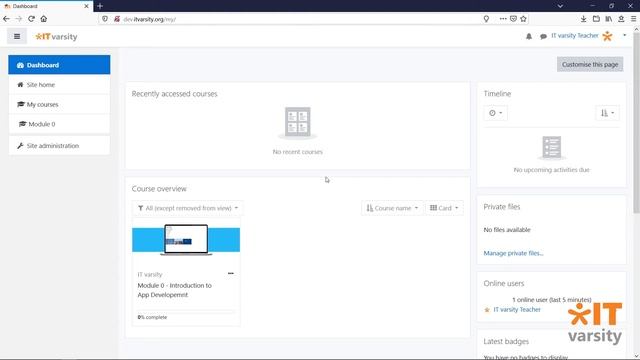640x360 pixels.
Task: Open the notifications bell
Action: 529,36
